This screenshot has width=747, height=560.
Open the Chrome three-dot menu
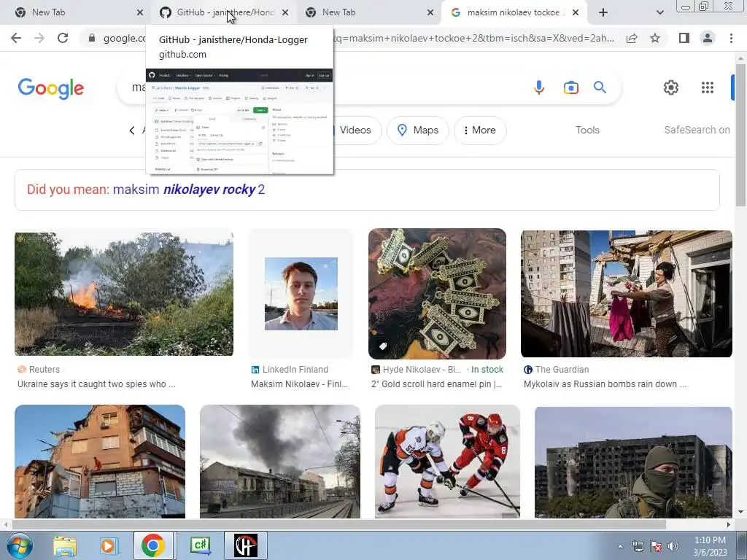coord(731,38)
